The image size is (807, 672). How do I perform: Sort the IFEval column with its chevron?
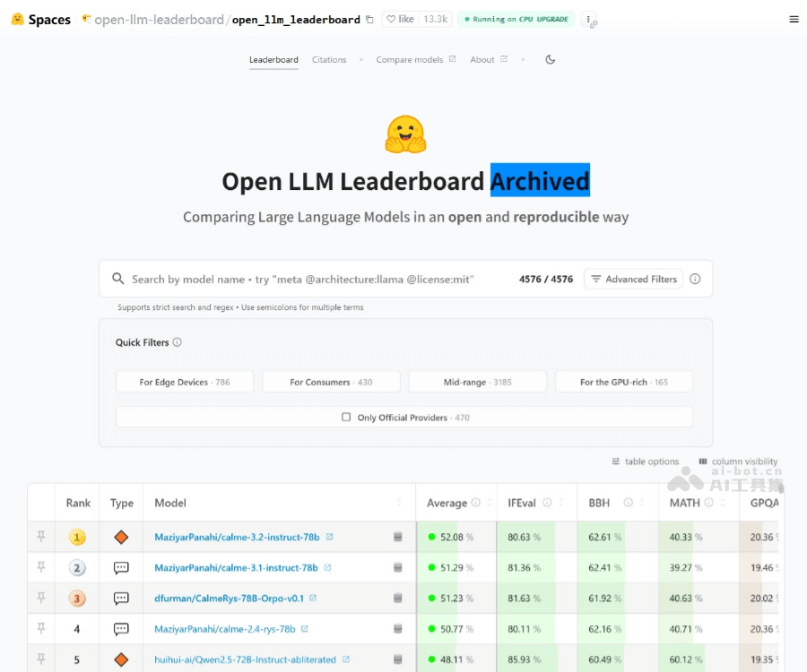(560, 503)
